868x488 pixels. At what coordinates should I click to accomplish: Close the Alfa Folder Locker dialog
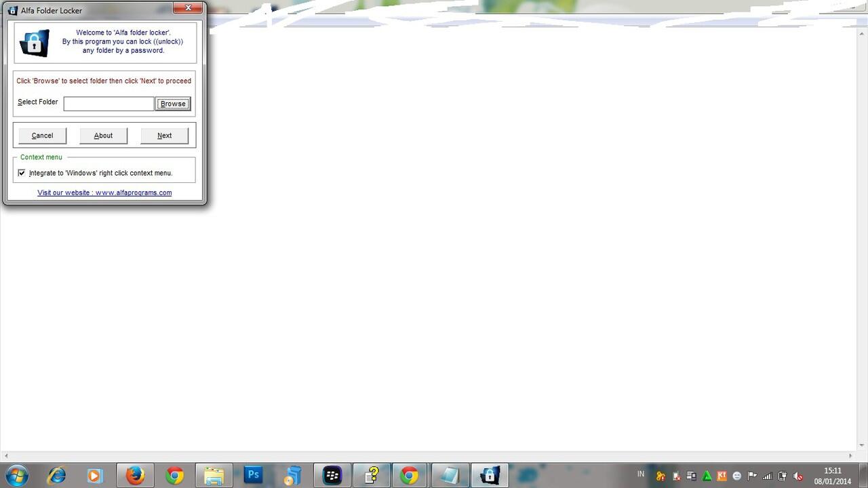[x=188, y=8]
